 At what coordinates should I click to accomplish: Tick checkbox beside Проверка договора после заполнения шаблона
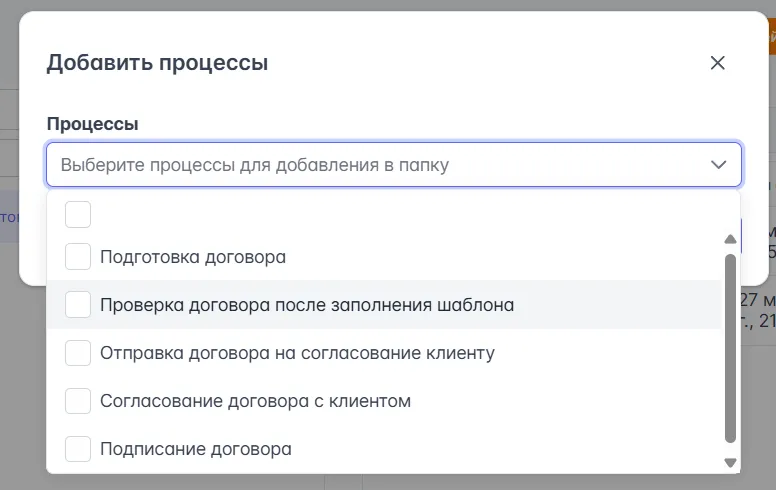click(78, 304)
